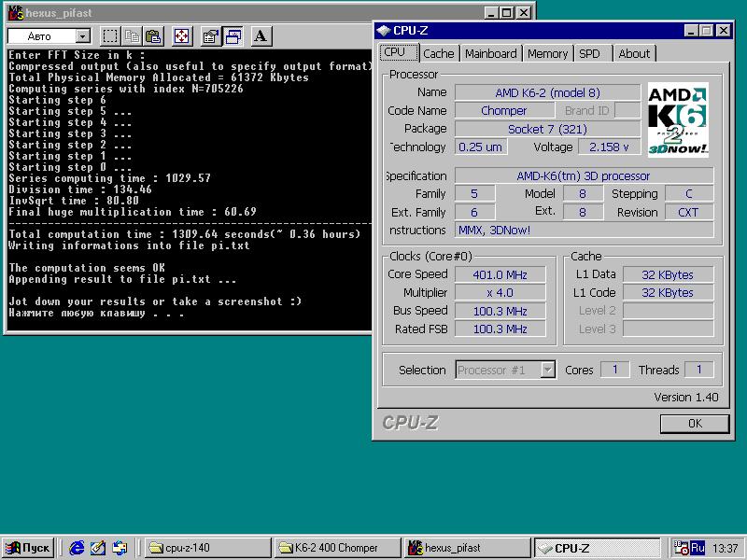The height and width of the screenshot is (560, 747).
Task: Open the SPD tab
Action: click(590, 53)
